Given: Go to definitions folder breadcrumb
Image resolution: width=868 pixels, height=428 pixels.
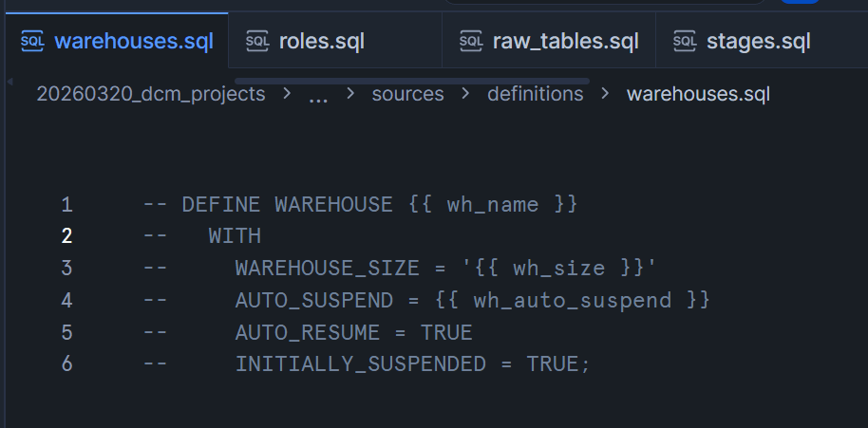Looking at the screenshot, I should click(535, 94).
